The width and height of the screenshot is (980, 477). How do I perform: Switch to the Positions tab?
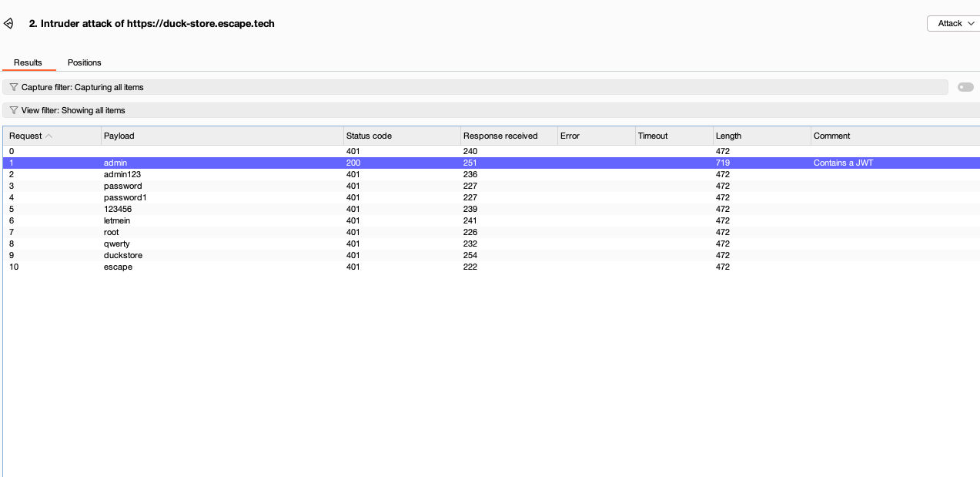click(x=84, y=62)
